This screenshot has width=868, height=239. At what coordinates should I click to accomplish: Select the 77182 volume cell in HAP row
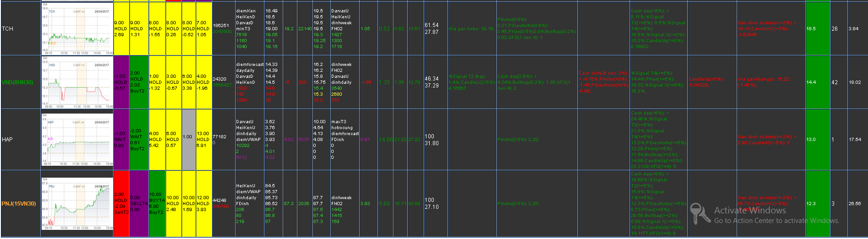click(220, 137)
